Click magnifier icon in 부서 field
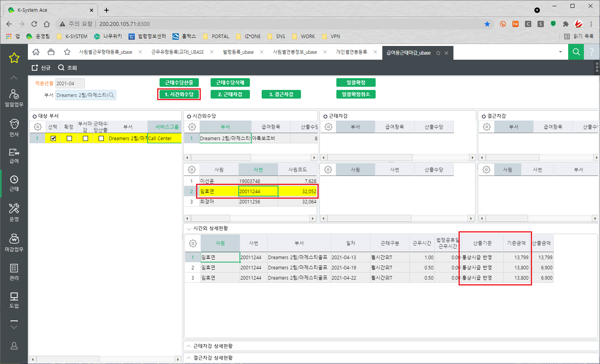600x364 pixels. pos(111,95)
